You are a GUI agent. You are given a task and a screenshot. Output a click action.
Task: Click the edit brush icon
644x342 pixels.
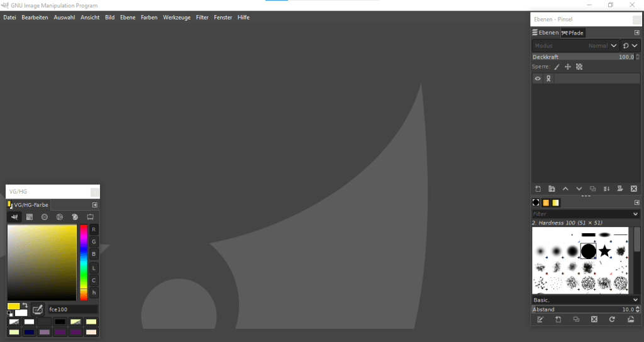pos(539,319)
